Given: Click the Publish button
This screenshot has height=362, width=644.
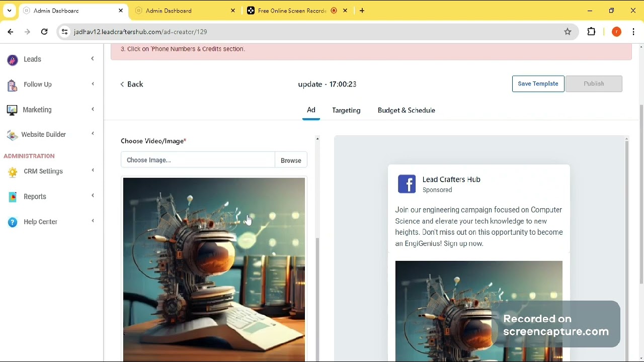Looking at the screenshot, I should [x=594, y=83].
